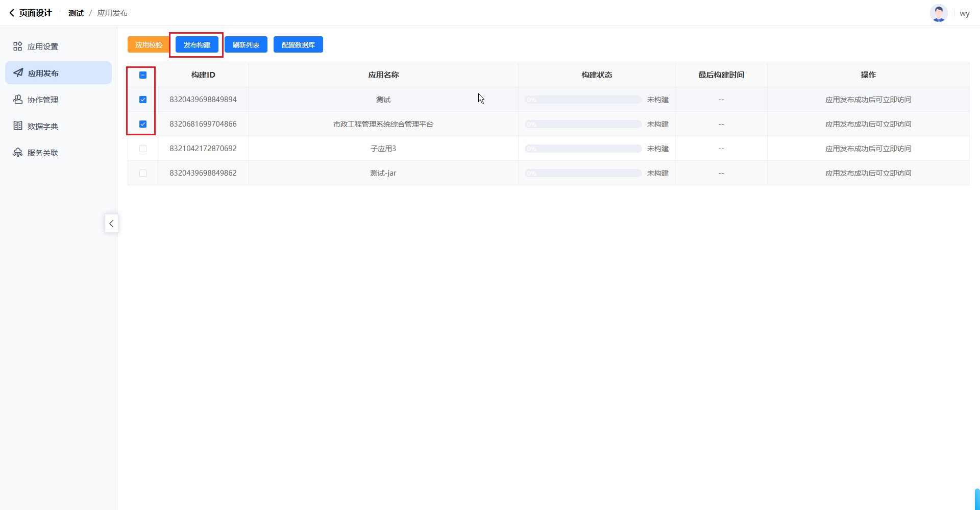Image resolution: width=980 pixels, height=510 pixels.
Task: Toggle the select-all checkbox in table header
Action: click(143, 75)
